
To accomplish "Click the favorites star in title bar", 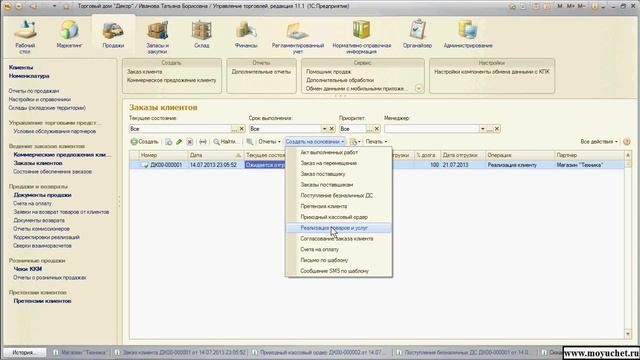I will [66, 6].
